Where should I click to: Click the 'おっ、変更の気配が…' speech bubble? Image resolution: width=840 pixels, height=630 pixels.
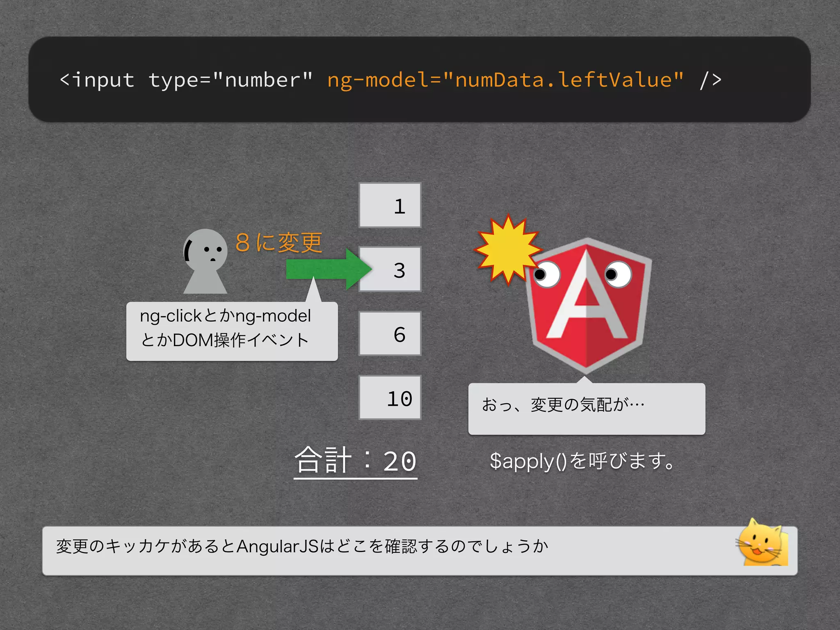(587, 409)
